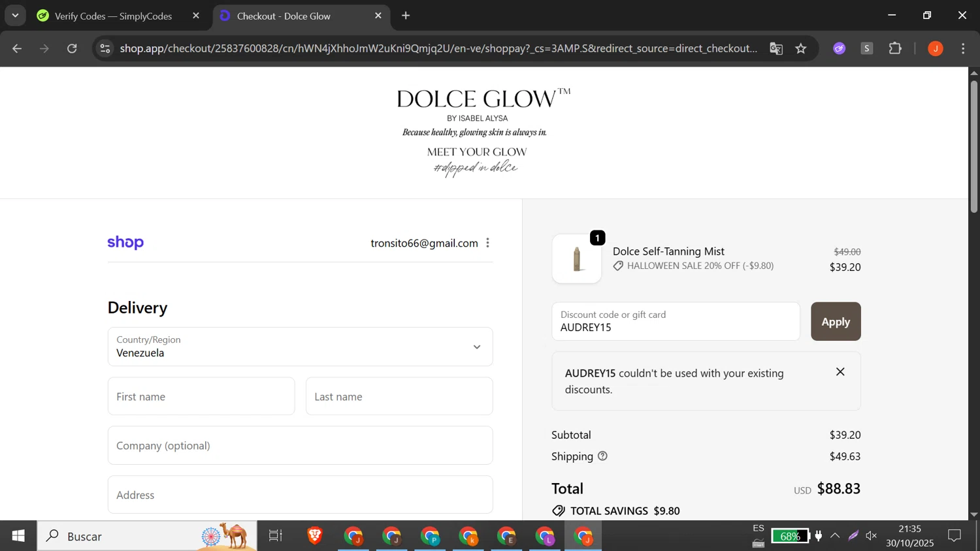Open a new browser tab
This screenshot has height=551, width=980.
point(406,16)
